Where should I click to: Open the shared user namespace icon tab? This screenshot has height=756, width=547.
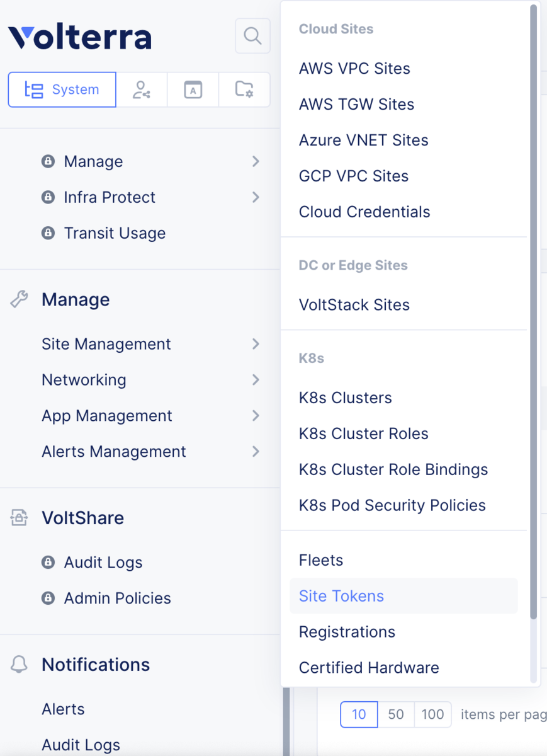[142, 89]
